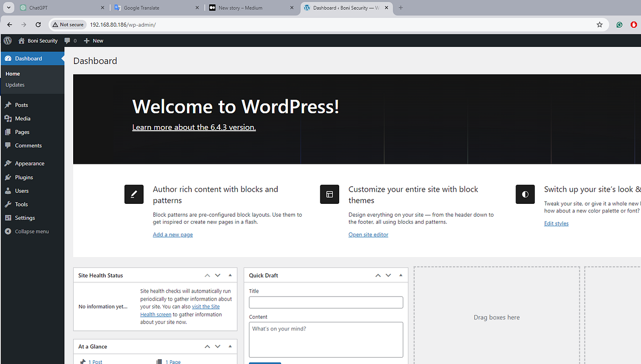Select the Plugins icon
The height and width of the screenshot is (364, 641).
click(9, 177)
